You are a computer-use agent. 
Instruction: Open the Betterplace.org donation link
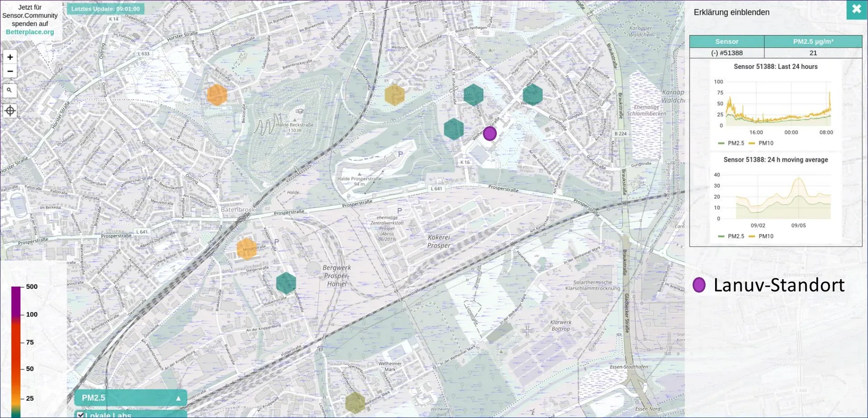coord(30,32)
